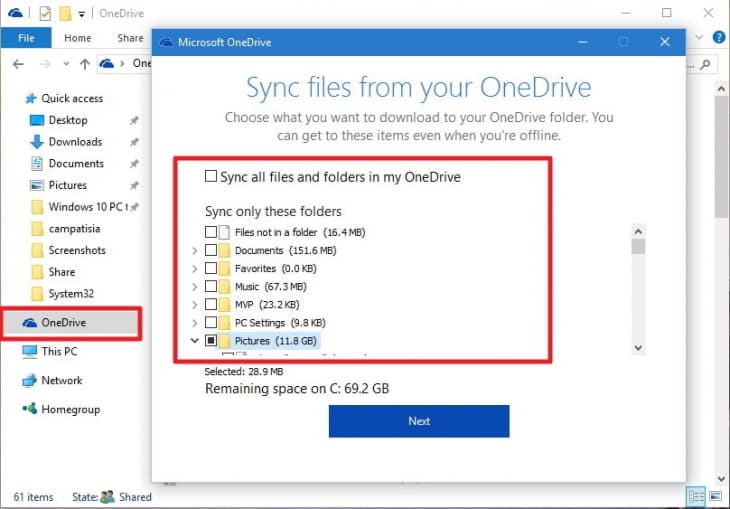Click the OneDrive cloud icon in sidebar
The height and width of the screenshot is (509, 730).
click(28, 323)
